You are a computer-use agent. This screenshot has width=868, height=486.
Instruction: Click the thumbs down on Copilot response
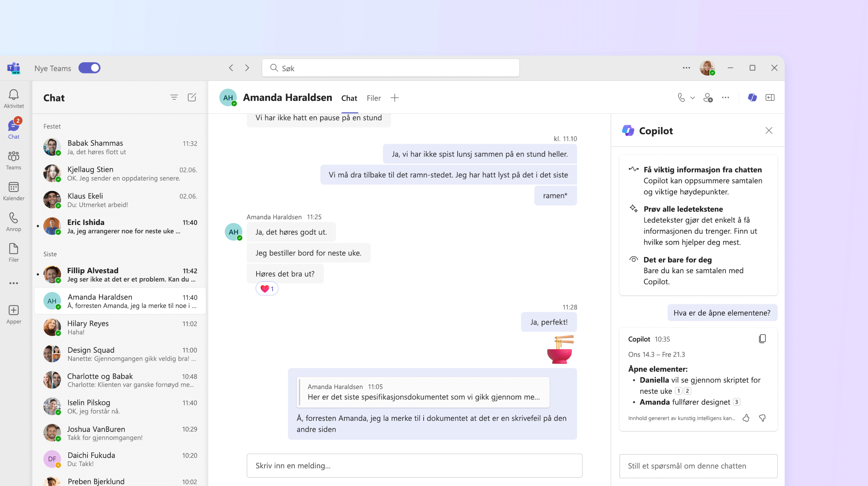763,418
